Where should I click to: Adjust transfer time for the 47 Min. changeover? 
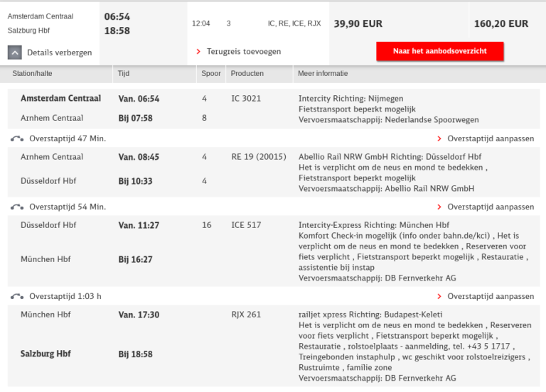click(x=490, y=138)
